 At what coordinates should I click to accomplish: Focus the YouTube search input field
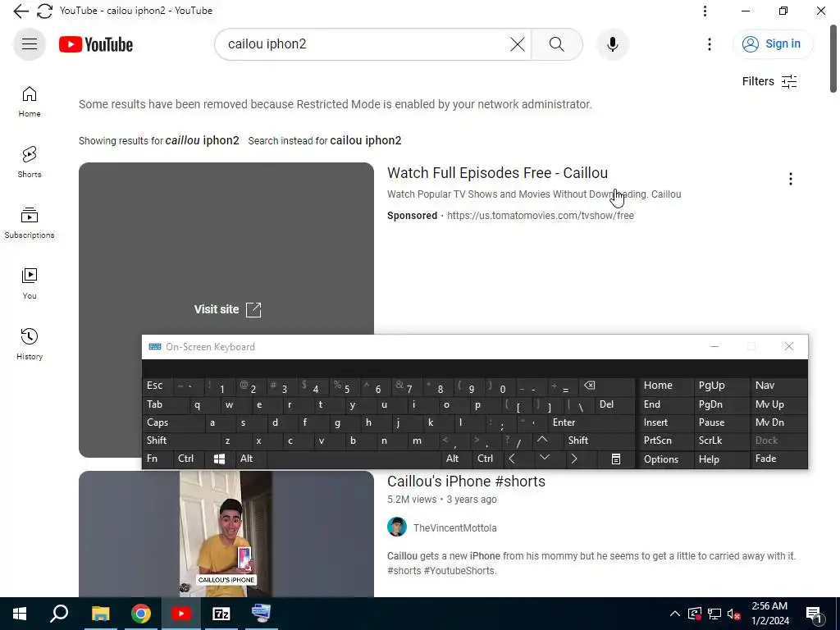pyautogui.click(x=364, y=44)
